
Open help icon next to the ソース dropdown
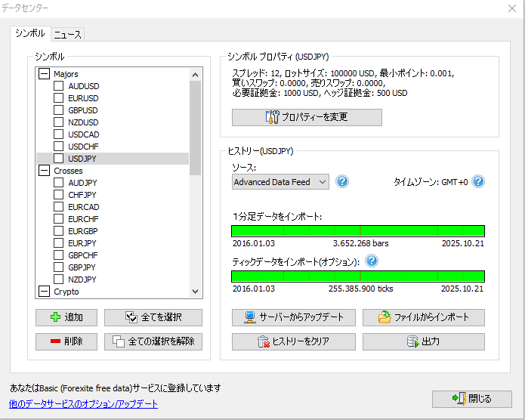click(x=342, y=181)
